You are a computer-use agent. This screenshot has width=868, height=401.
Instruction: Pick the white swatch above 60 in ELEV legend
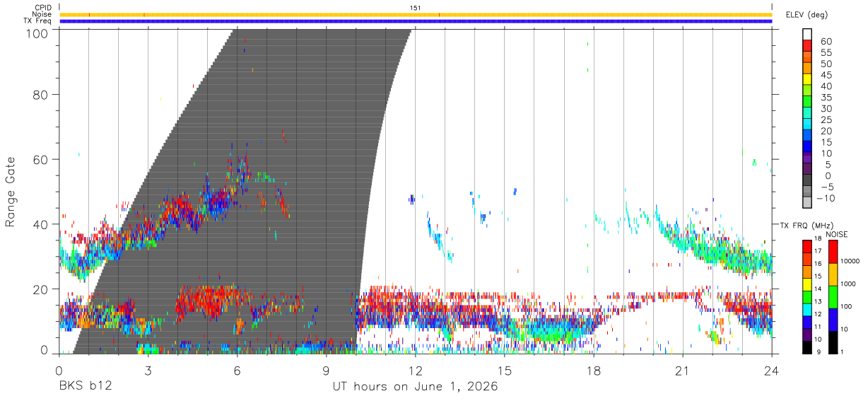tap(807, 34)
